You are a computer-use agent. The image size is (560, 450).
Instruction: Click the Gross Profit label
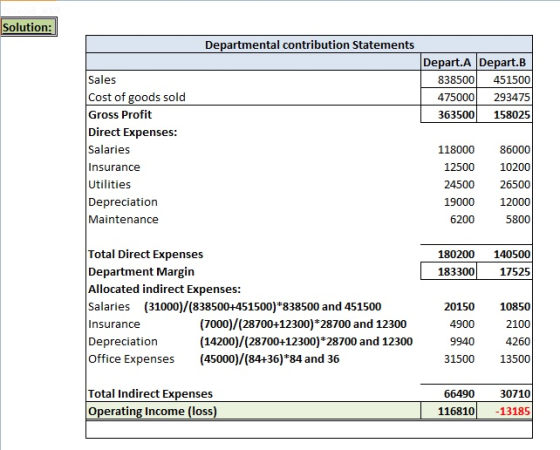click(x=120, y=115)
